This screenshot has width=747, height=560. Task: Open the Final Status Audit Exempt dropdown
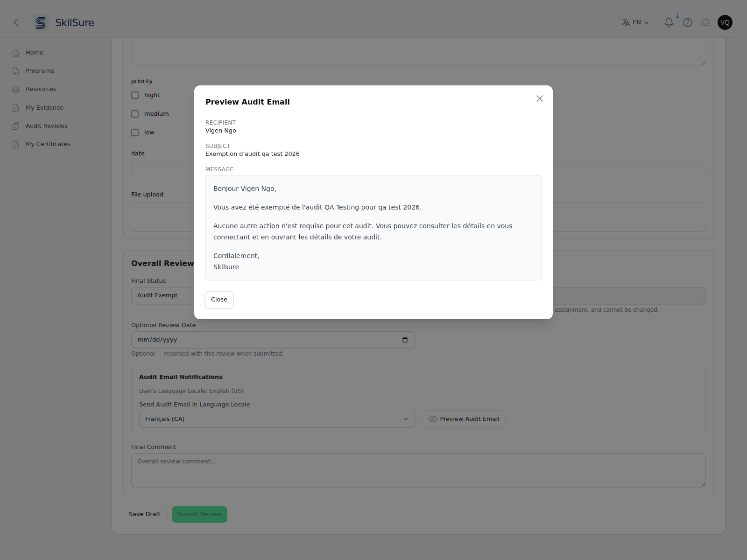tap(418, 295)
